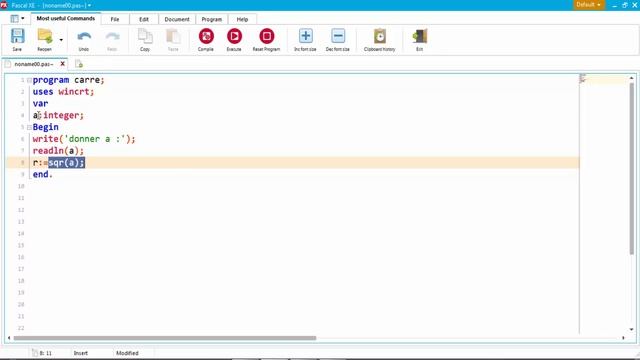Click the highlighted 'sqr(a);' selection
Image resolution: width=640 pixels, height=360 pixels.
(x=67, y=163)
